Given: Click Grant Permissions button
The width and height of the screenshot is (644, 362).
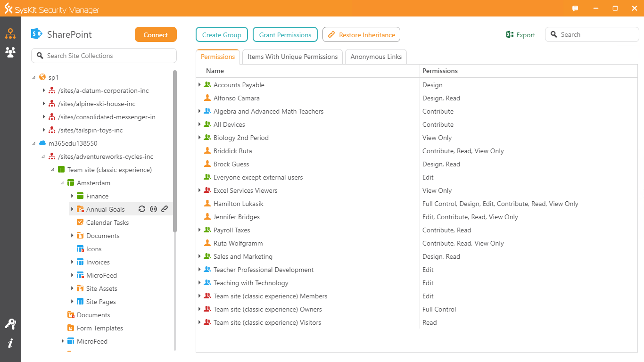Looking at the screenshot, I should tap(285, 35).
